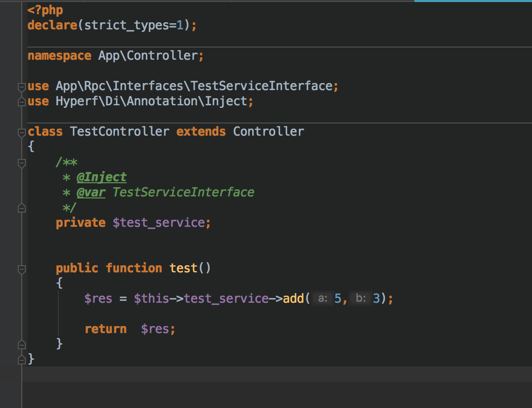532x408 pixels.
Task: Click the return keyword
Action: click(x=105, y=329)
